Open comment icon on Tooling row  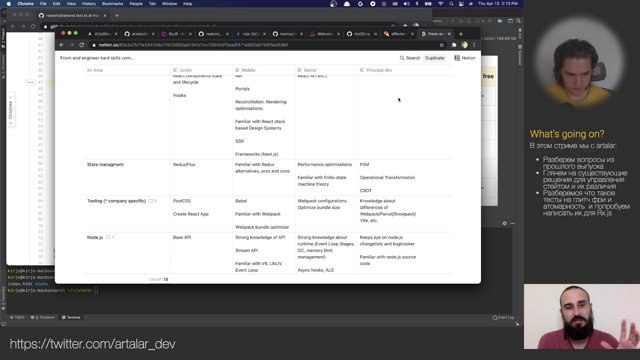[x=152, y=201]
